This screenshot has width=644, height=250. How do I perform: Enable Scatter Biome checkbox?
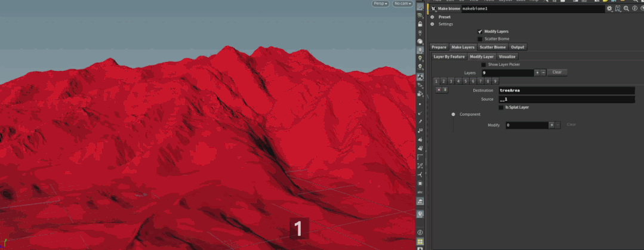point(480,39)
